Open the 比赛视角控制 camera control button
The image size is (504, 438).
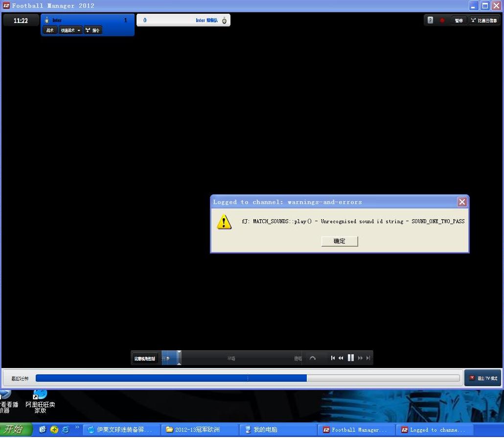[145, 358]
